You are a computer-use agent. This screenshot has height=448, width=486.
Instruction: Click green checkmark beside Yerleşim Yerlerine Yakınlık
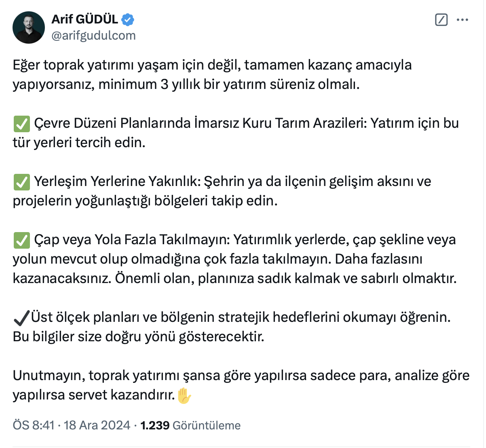coord(21,182)
